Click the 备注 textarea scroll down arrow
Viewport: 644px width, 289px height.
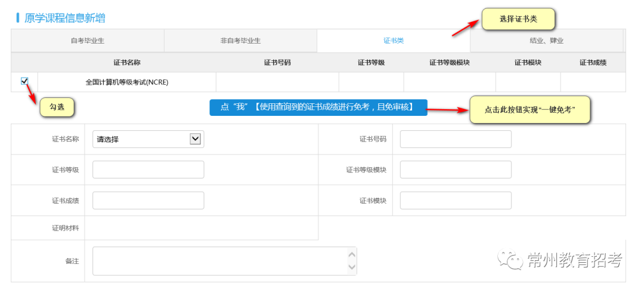(352, 268)
